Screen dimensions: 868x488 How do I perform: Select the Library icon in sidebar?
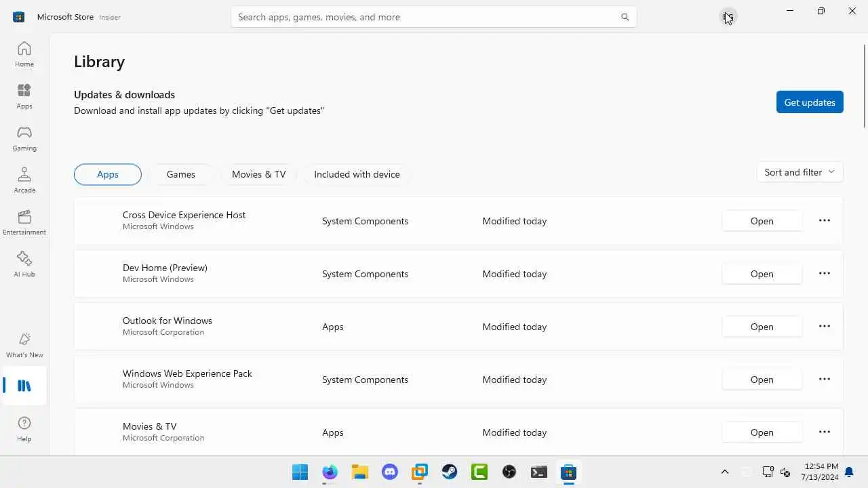point(24,386)
